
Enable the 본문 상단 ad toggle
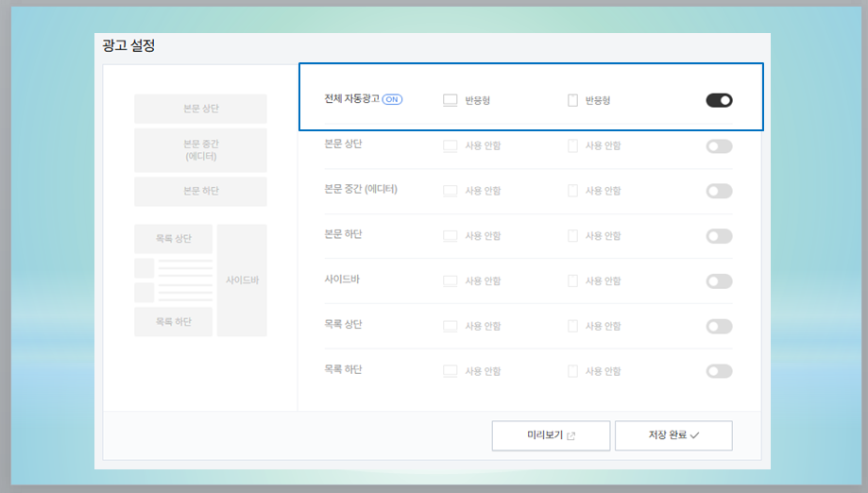click(719, 146)
